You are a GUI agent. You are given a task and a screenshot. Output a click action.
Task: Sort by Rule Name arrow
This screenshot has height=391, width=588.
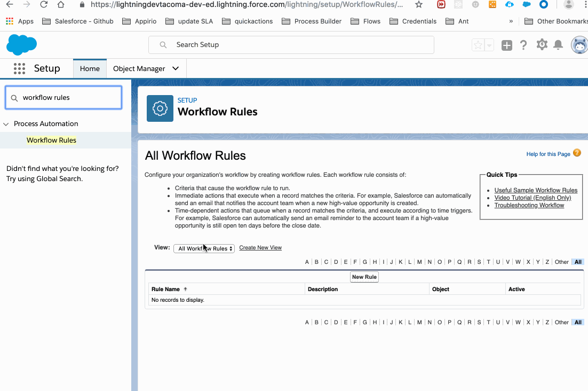185,290
